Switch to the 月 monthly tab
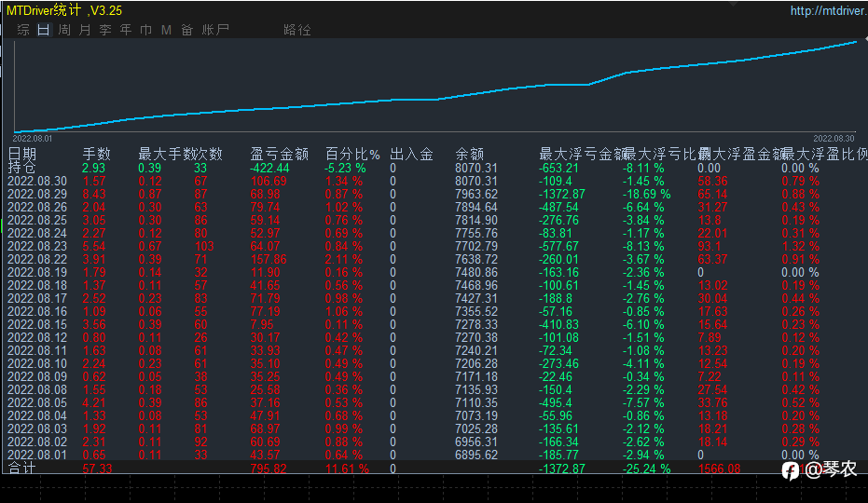Viewport: 868px width, 503px height. 85,30
